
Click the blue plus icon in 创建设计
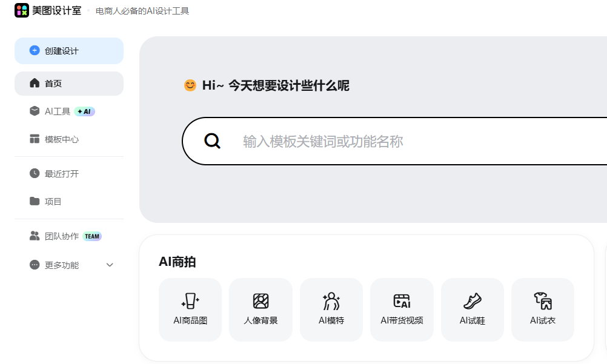35,50
